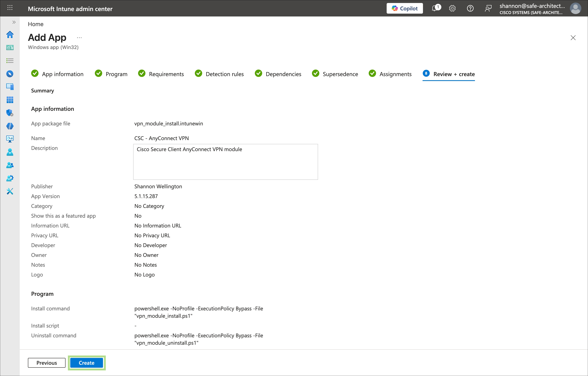Open Groups in the sidebar
The image size is (588, 376).
click(10, 165)
